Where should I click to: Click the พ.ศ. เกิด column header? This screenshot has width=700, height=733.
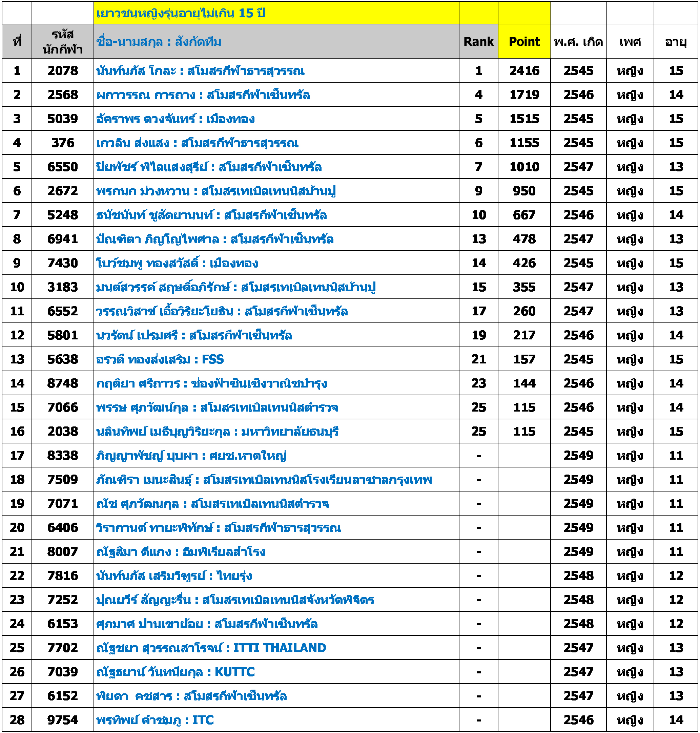point(578,41)
